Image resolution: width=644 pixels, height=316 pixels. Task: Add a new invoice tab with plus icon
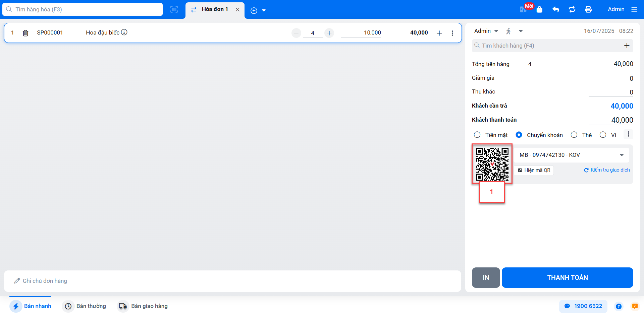tap(254, 11)
